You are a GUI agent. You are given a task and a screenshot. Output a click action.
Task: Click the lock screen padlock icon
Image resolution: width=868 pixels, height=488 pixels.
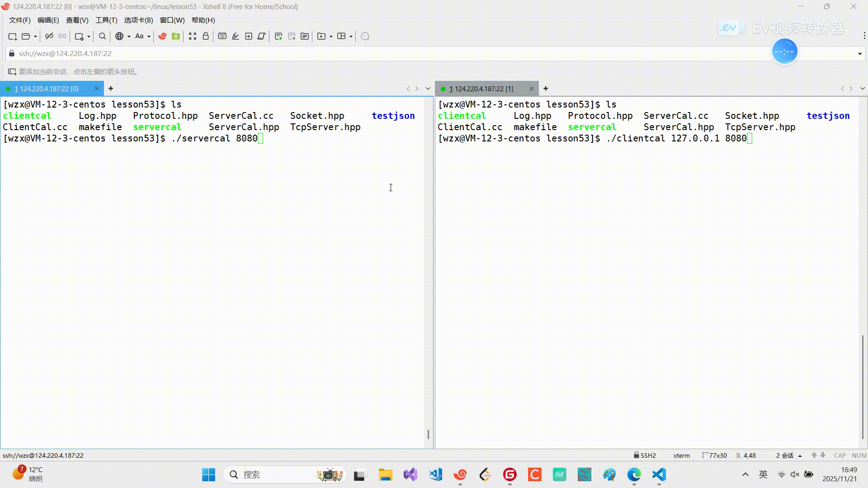pos(206,36)
